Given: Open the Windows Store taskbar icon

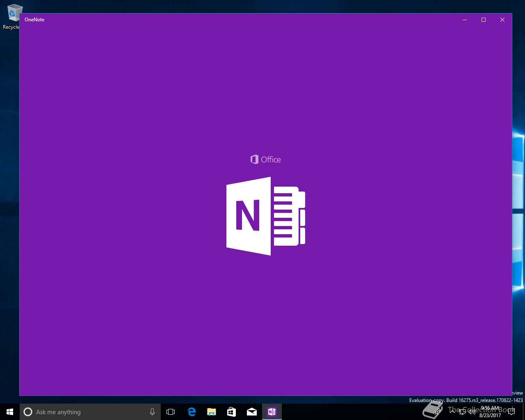Looking at the screenshot, I should point(231,412).
